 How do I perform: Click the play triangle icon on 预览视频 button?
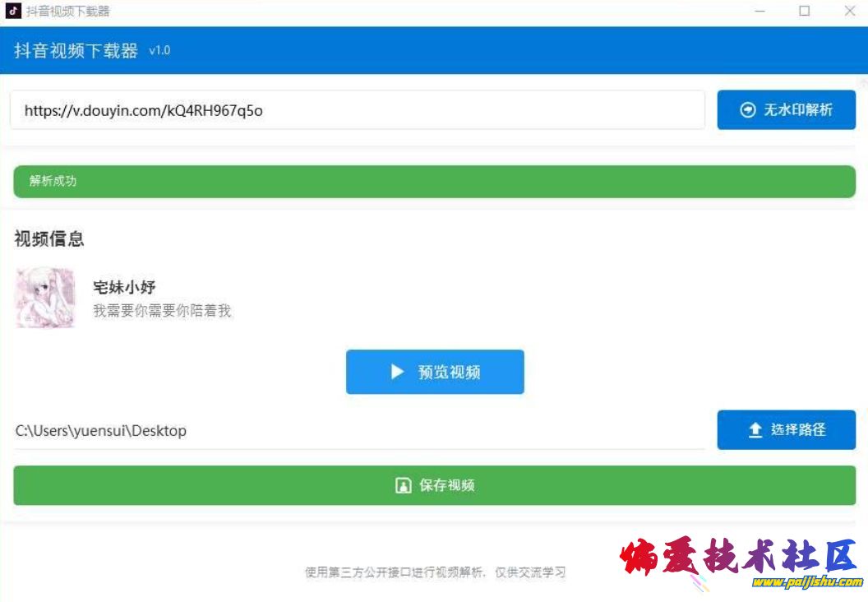click(x=398, y=371)
